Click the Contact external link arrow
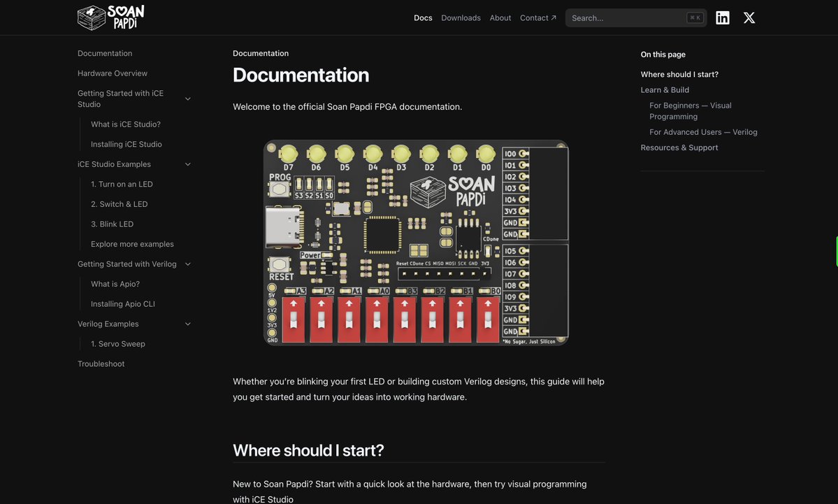838x504 pixels. tap(554, 17)
